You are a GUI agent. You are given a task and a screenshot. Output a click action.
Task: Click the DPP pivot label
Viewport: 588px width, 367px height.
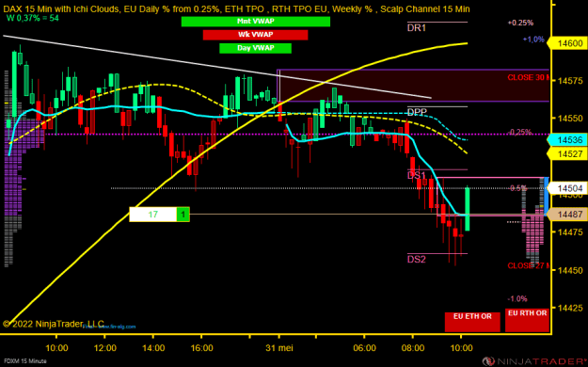click(417, 112)
